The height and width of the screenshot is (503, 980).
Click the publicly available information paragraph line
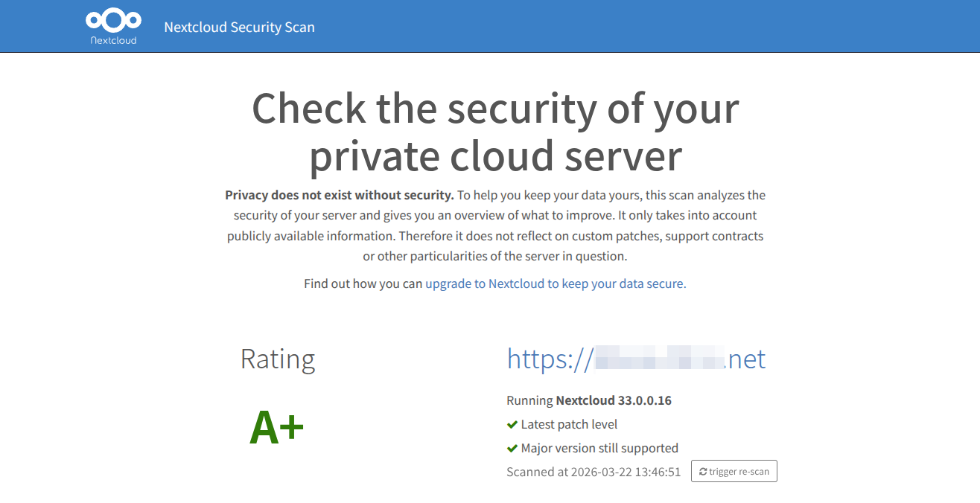pyautogui.click(x=494, y=236)
